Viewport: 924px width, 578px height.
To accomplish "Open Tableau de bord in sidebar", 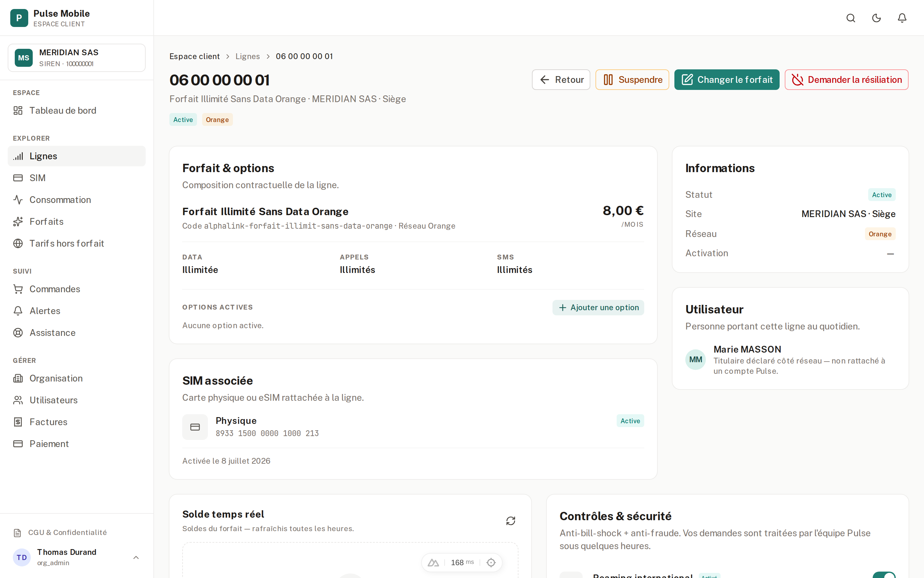I will coord(77,110).
